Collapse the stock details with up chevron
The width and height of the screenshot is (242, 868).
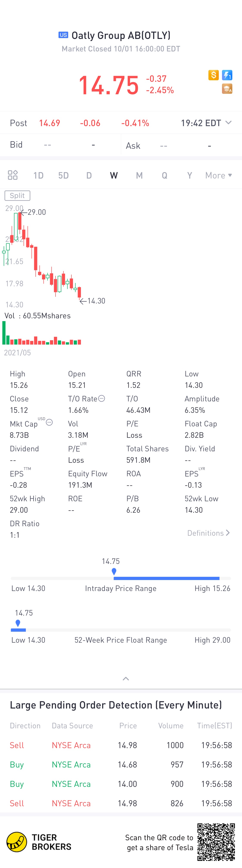126,679
